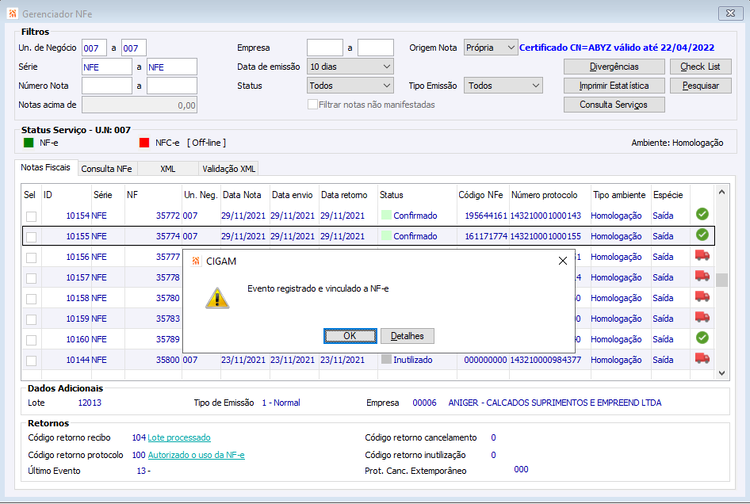This screenshot has height=504, width=750.
Task: Open the Data de emissão dropdown
Action: click(x=350, y=66)
